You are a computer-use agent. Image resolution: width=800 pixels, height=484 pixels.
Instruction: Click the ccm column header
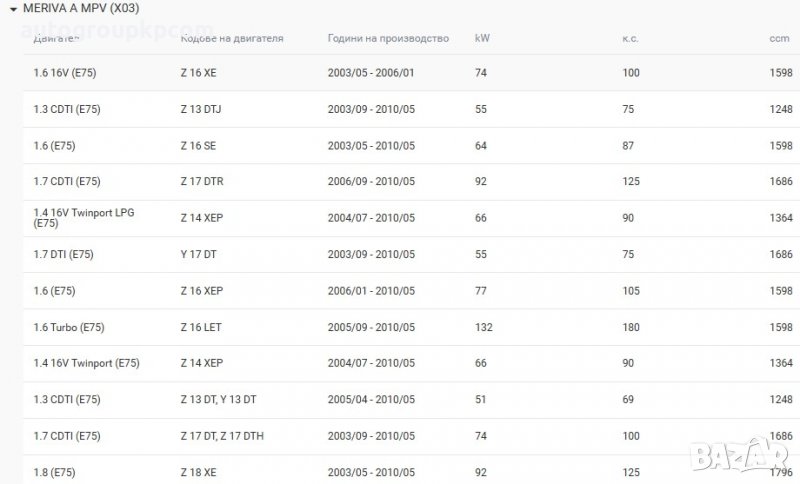tap(779, 38)
